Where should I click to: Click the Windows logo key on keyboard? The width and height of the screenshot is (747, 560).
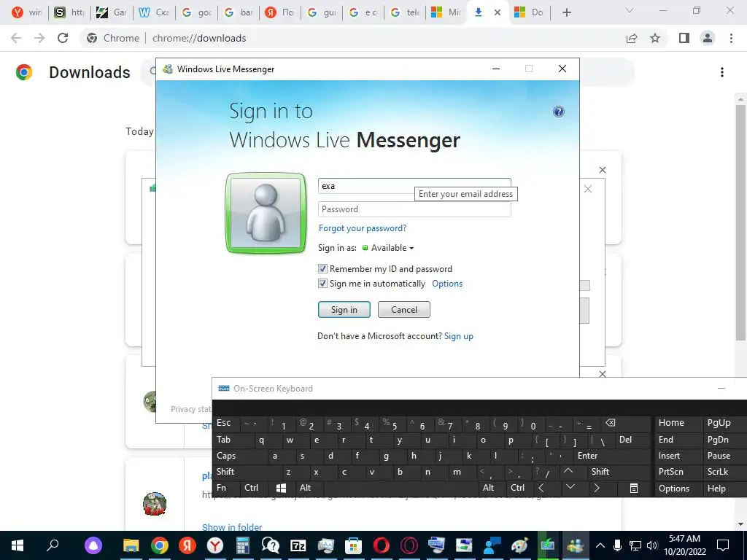(x=281, y=488)
